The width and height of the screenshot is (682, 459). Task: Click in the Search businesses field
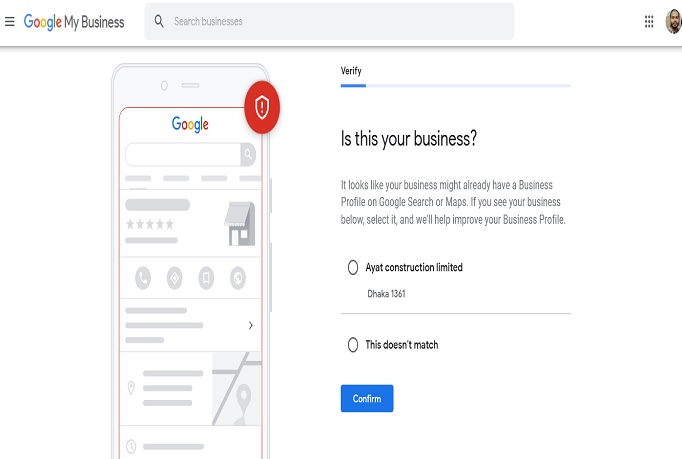tap(329, 21)
